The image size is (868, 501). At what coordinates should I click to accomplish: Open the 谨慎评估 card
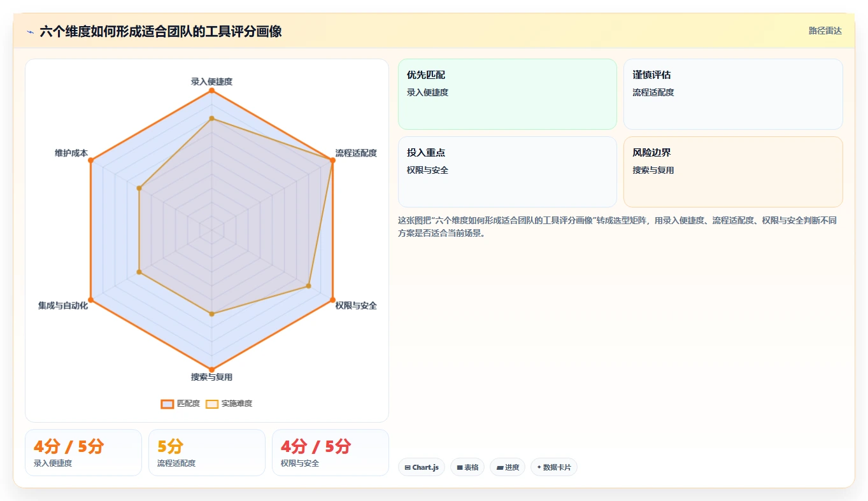click(733, 94)
